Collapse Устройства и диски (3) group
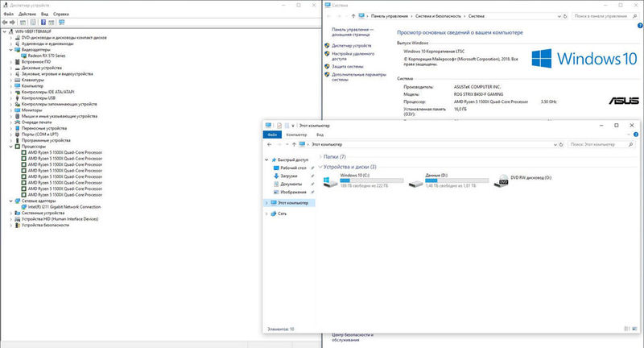This screenshot has width=644, height=348. [x=320, y=167]
